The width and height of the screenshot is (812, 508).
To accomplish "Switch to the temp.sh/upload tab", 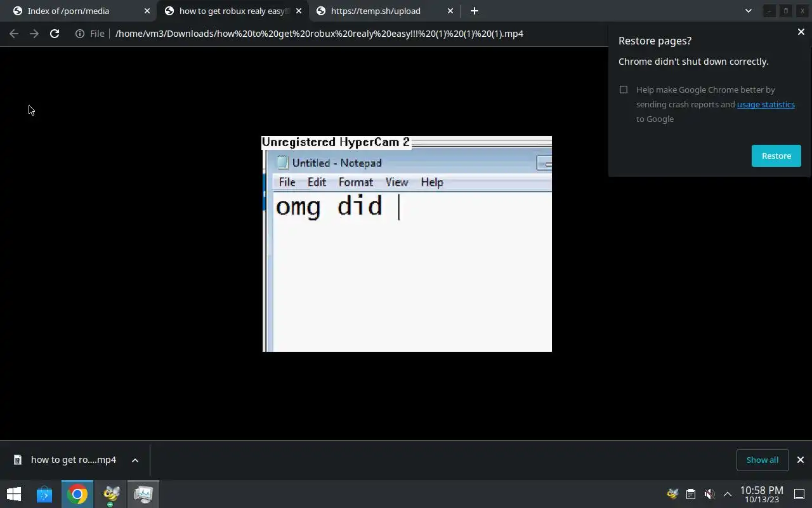I will (384, 11).
